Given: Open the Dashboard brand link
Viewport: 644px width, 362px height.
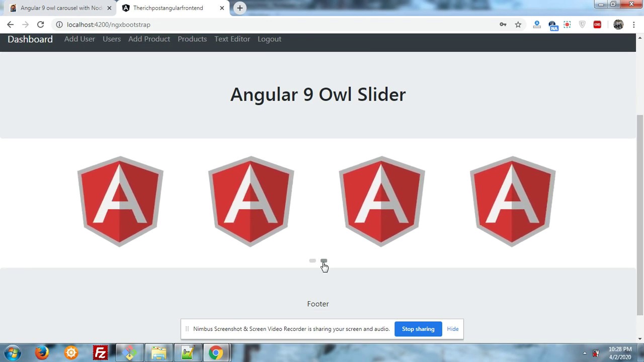Looking at the screenshot, I should (30, 39).
